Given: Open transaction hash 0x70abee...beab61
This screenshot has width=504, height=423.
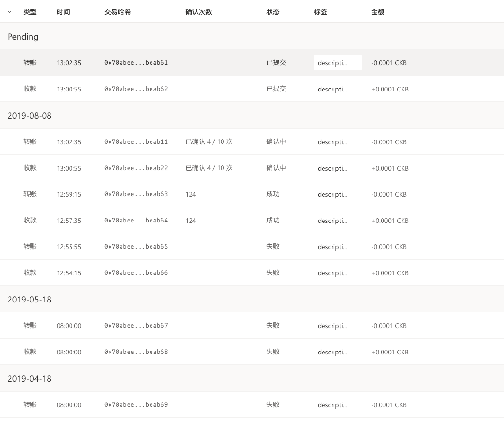Looking at the screenshot, I should click(x=136, y=63).
